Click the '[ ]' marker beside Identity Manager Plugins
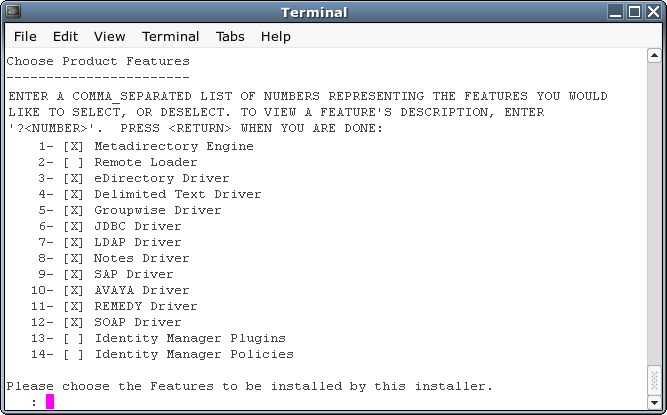The height and width of the screenshot is (415, 667). (73, 338)
